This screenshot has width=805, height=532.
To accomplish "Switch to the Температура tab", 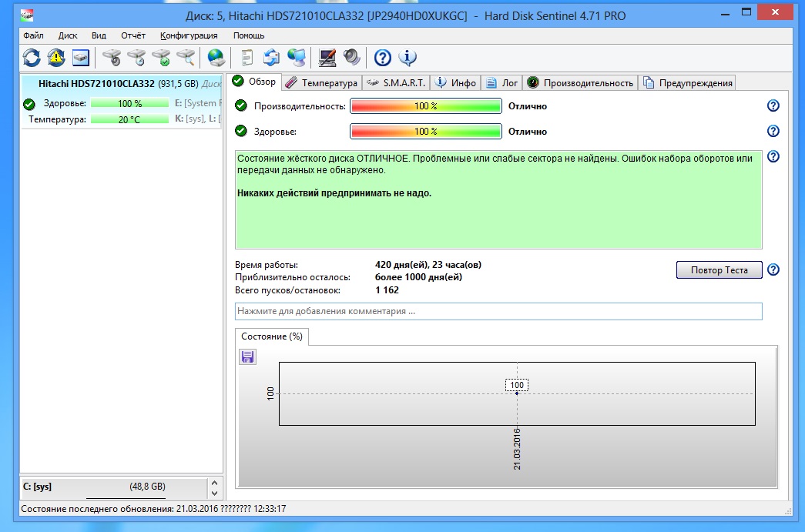I will click(x=322, y=82).
